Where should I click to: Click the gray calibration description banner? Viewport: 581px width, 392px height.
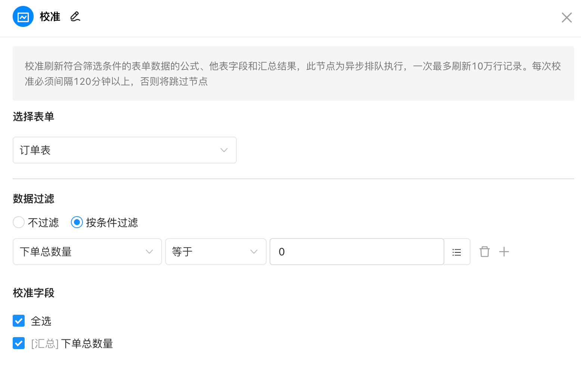tap(293, 74)
